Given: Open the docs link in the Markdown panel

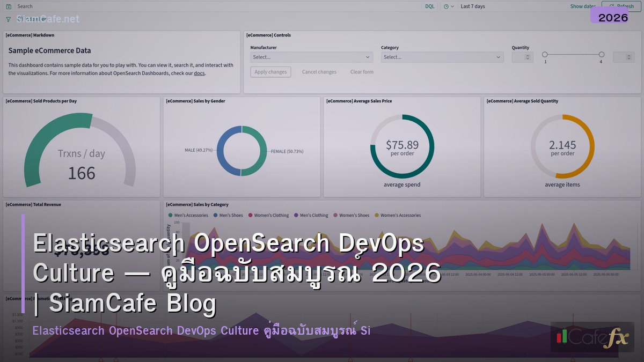Looking at the screenshot, I should click(199, 73).
